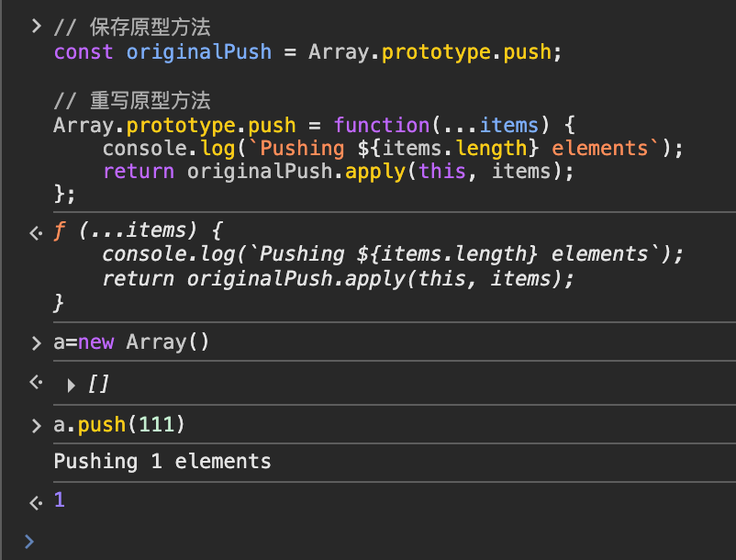Click the blue console prompt chevron
The image size is (736, 560).
(29, 541)
